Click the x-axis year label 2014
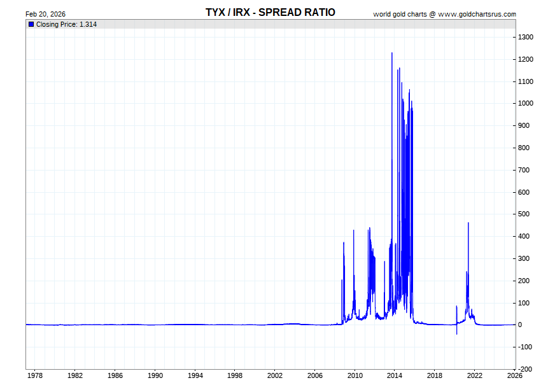Screen dimensions: 541x392 pyautogui.click(x=395, y=375)
